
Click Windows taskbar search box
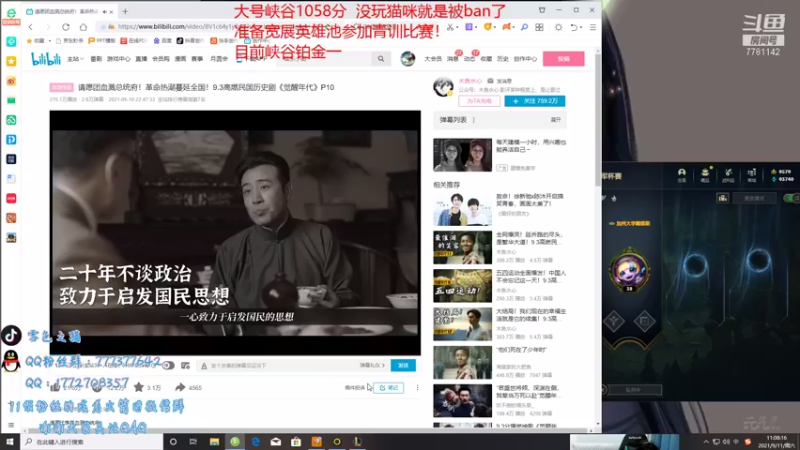tap(92, 441)
